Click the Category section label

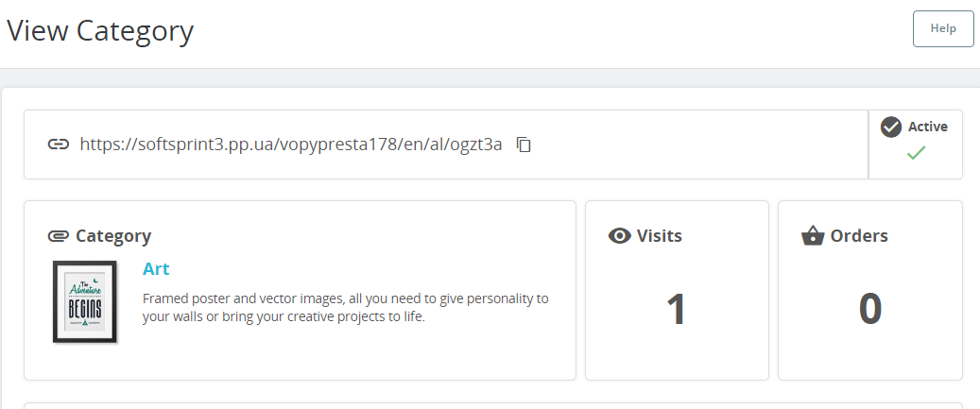coord(113,236)
